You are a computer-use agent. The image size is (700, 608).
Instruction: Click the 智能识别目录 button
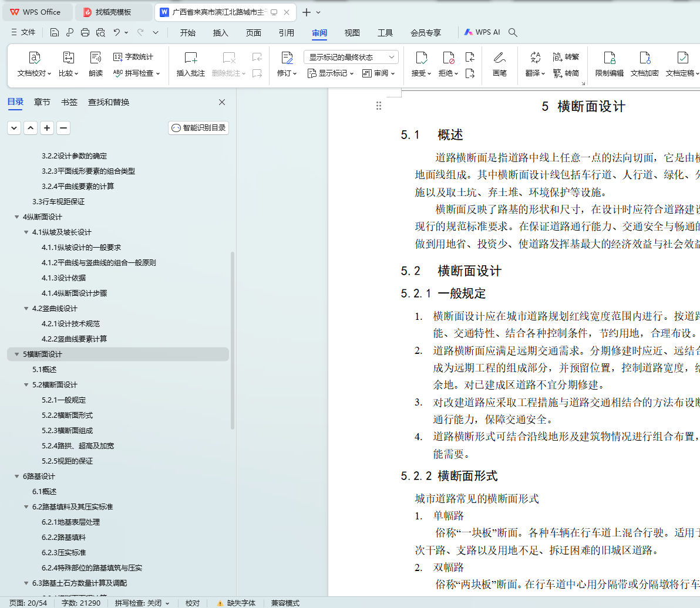tap(198, 127)
